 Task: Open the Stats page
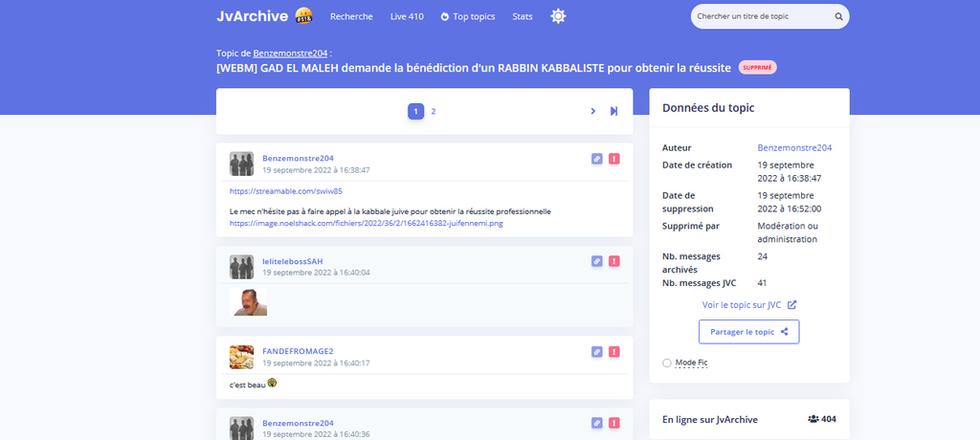click(523, 16)
